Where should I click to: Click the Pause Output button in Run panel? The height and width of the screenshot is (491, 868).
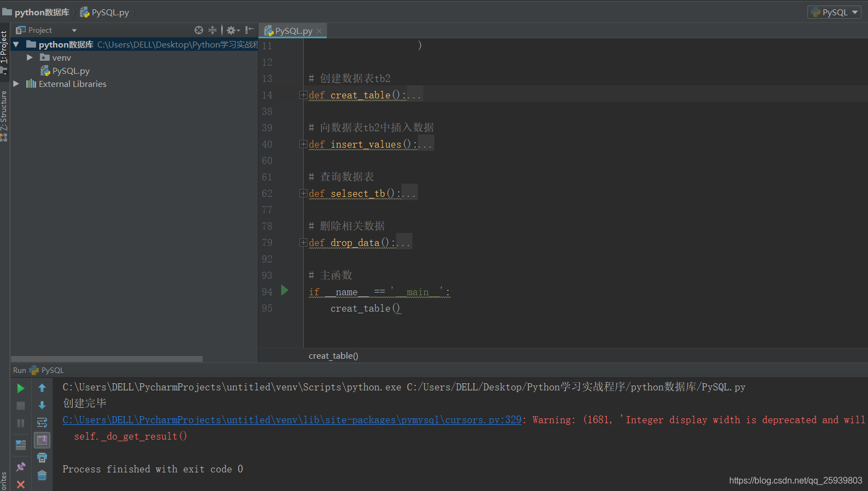click(x=21, y=423)
